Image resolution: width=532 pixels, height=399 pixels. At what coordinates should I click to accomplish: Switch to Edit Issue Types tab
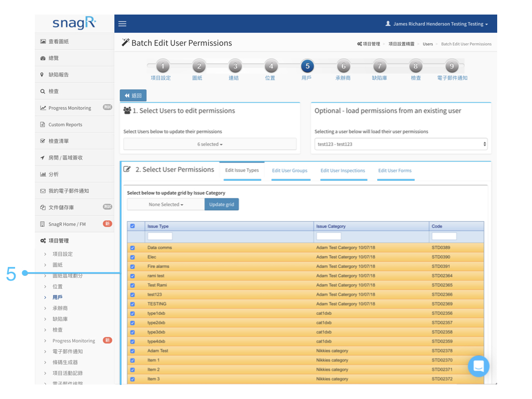(x=242, y=170)
